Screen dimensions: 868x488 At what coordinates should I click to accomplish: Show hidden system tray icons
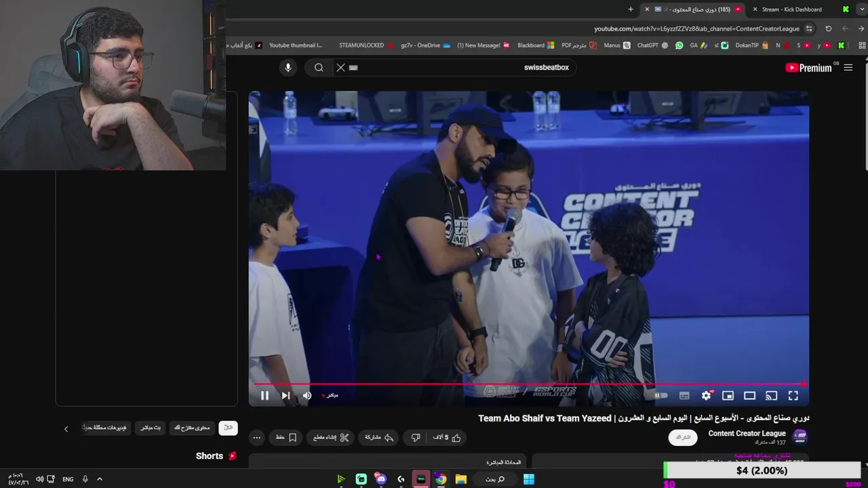[x=100, y=479]
